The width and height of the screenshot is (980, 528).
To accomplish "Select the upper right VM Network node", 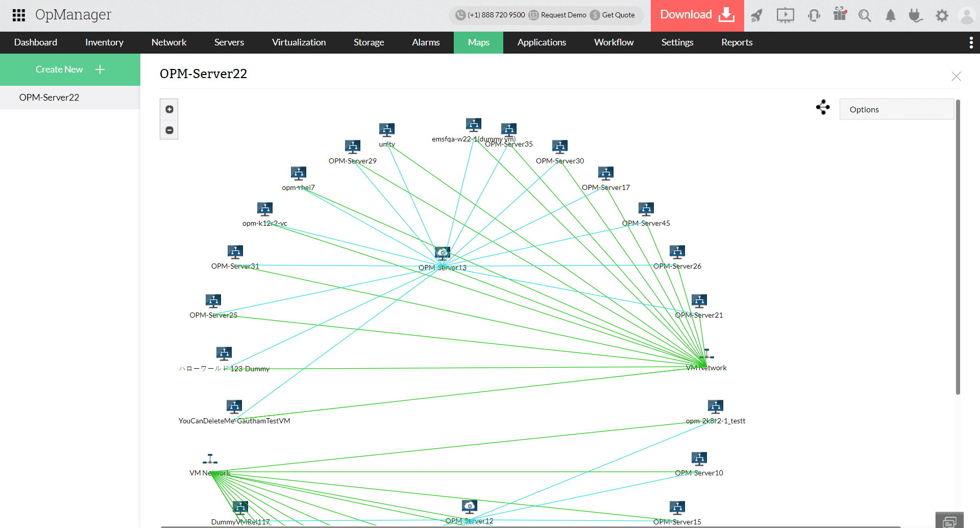I will tap(706, 354).
